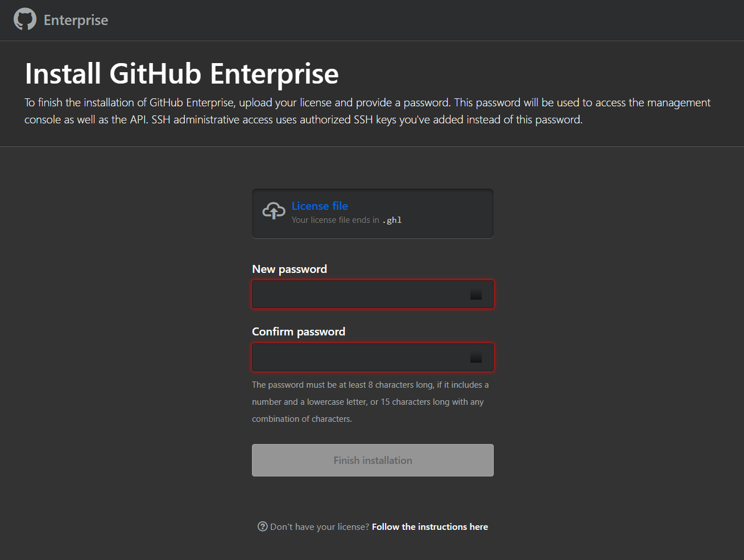
Task: Open the 'Follow the instructions here' link
Action: coord(430,527)
